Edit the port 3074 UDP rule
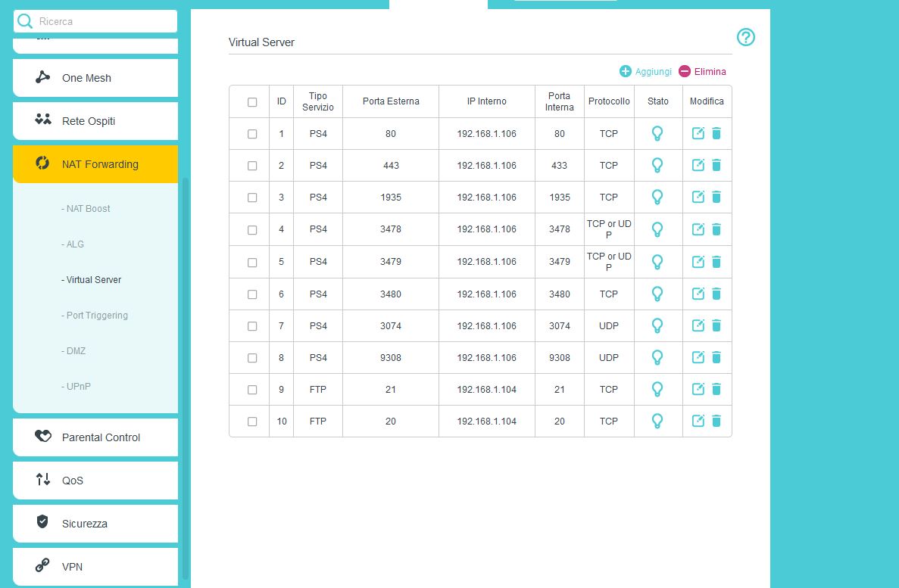899x588 pixels. click(x=698, y=325)
